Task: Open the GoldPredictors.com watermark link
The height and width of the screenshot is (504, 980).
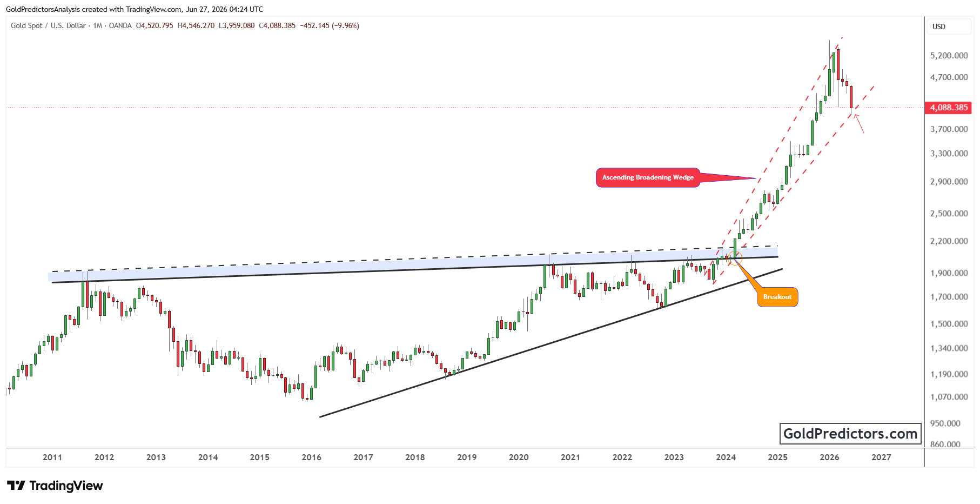Action: (x=850, y=434)
